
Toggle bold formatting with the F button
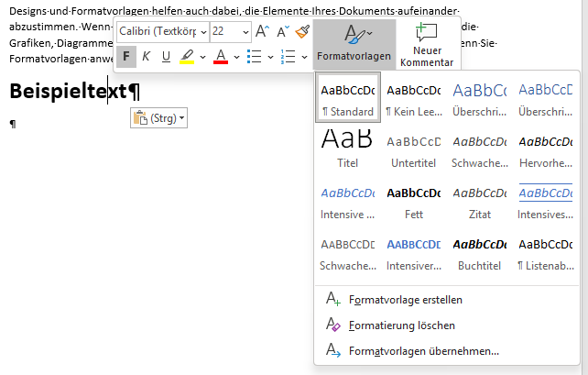click(x=126, y=57)
